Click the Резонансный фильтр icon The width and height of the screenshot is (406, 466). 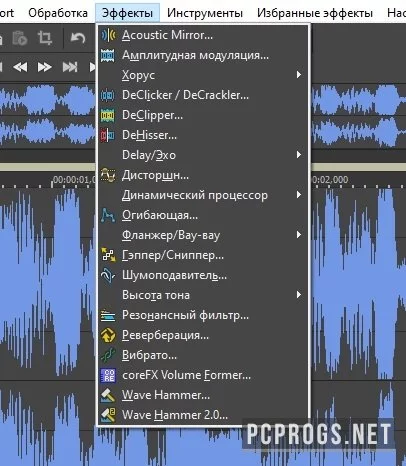108,315
